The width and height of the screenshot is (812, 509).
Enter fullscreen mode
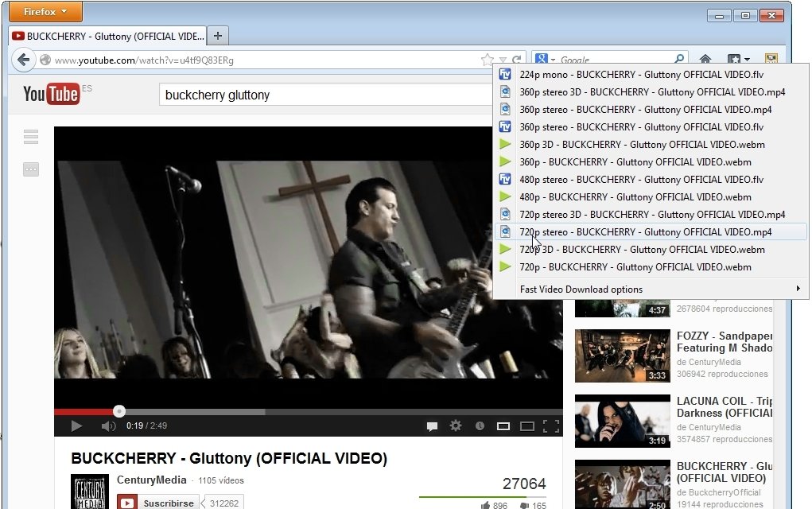551,426
